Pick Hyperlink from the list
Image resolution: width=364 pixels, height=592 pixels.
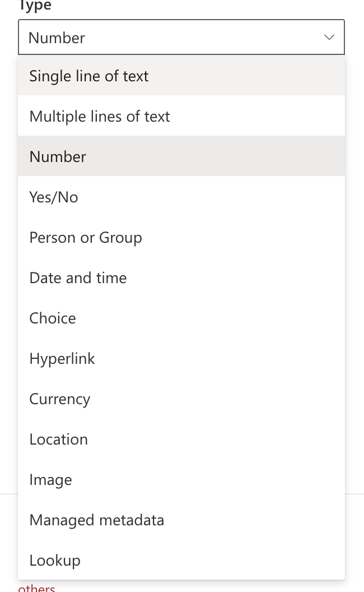pyautogui.click(x=62, y=358)
